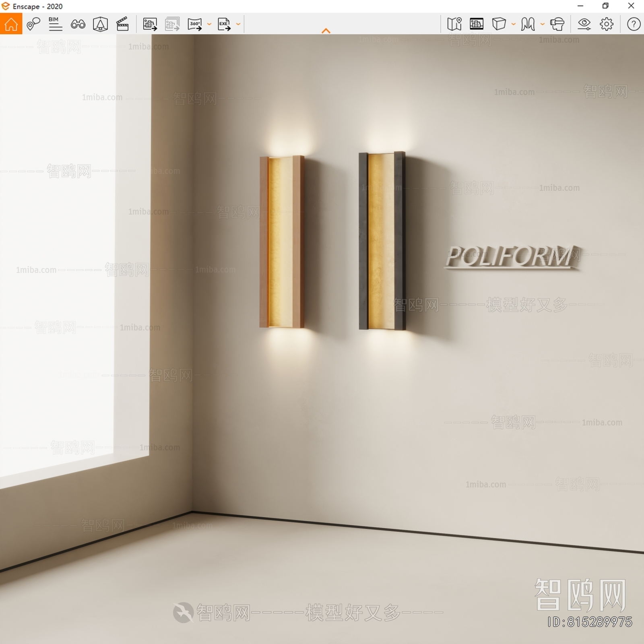
Task: Open the EXE export dropdown arrow
Action: (239, 25)
